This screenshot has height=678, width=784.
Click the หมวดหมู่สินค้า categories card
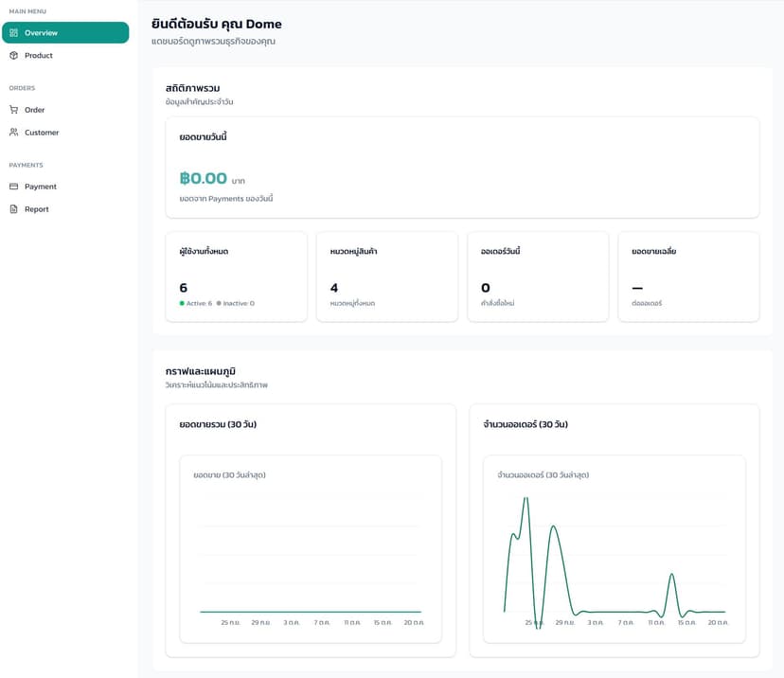pyautogui.click(x=387, y=277)
